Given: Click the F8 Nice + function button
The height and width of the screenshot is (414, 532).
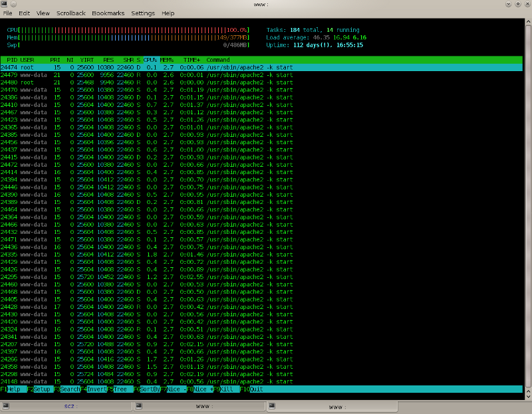Looking at the screenshot, I should pos(200,389).
